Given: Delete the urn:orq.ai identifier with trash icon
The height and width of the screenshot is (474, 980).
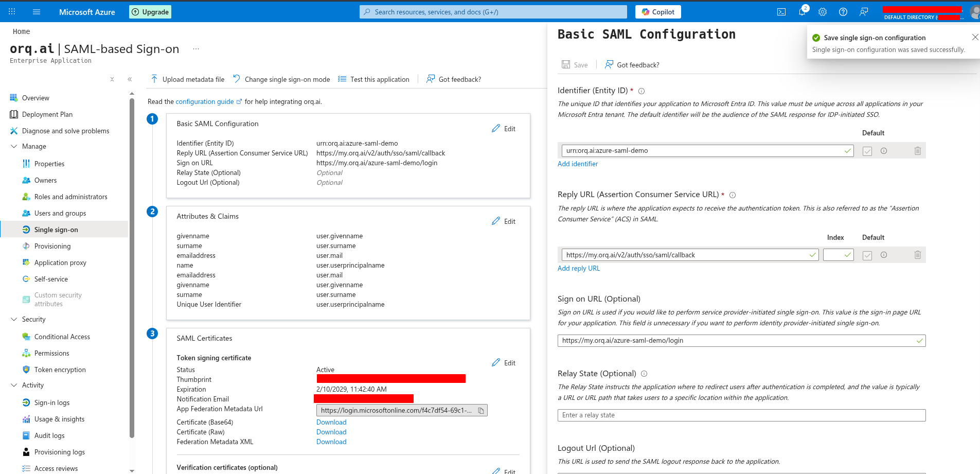Looking at the screenshot, I should (917, 150).
